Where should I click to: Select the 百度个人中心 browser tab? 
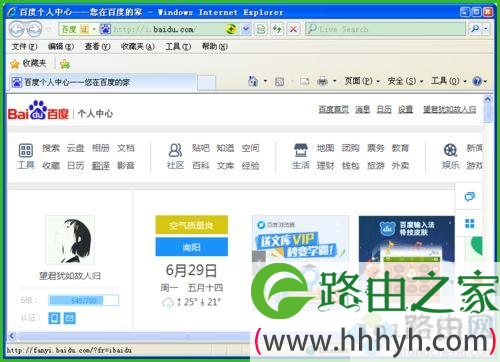point(103,82)
